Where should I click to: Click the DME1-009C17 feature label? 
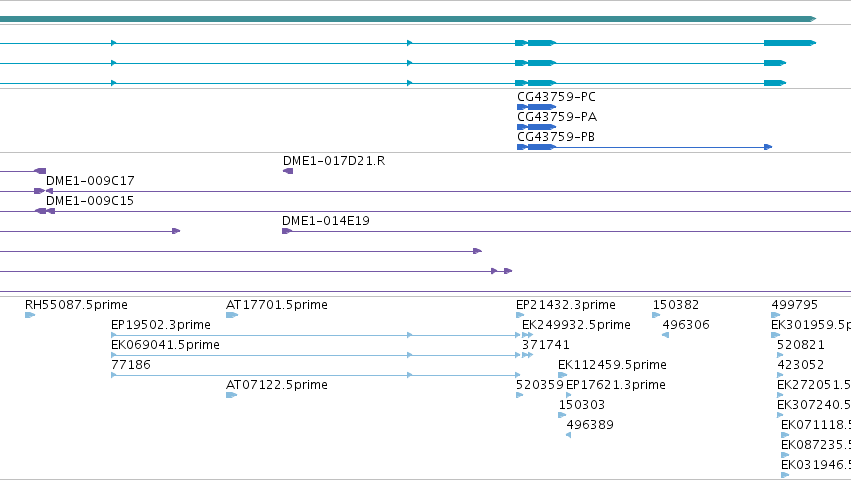(90, 181)
